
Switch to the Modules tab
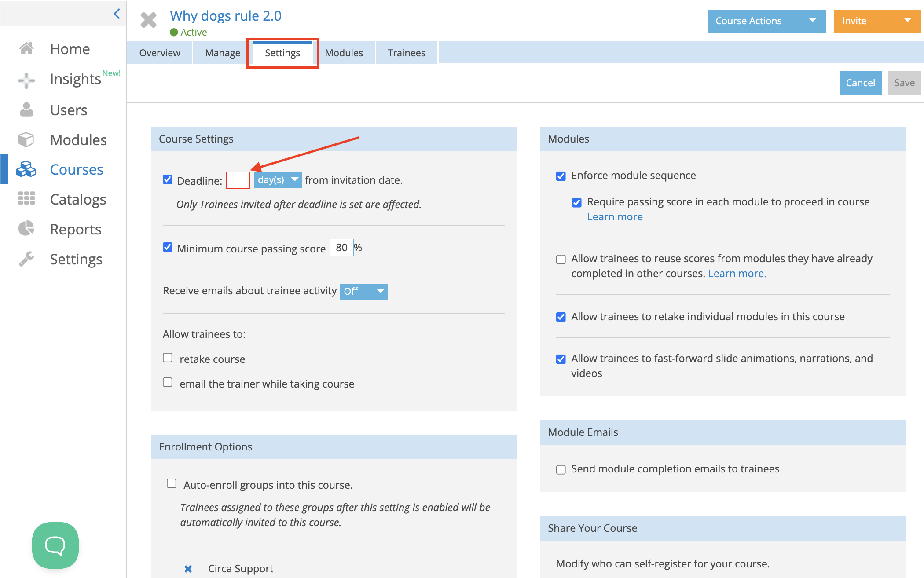pos(344,53)
